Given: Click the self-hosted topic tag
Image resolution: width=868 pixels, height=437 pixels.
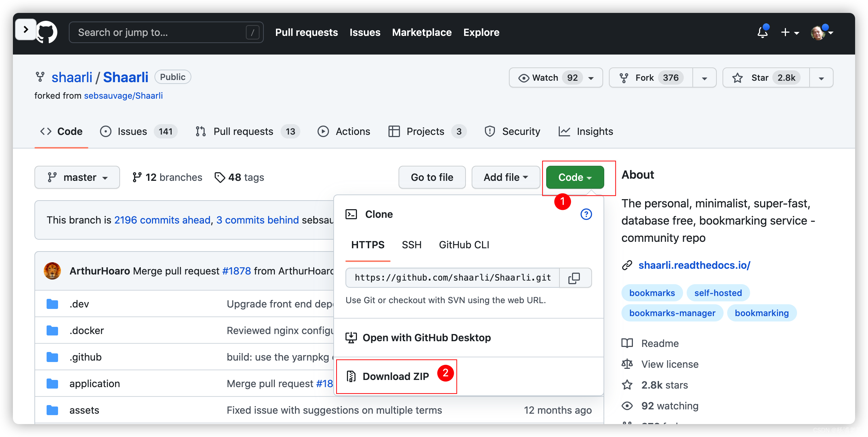Looking at the screenshot, I should coord(718,293).
